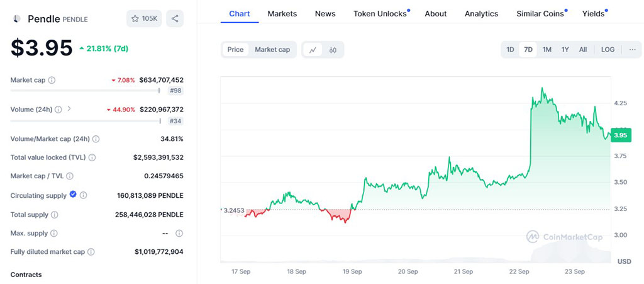Click the #34 volume rank badge
This screenshot has height=284, width=644.
(175, 121)
